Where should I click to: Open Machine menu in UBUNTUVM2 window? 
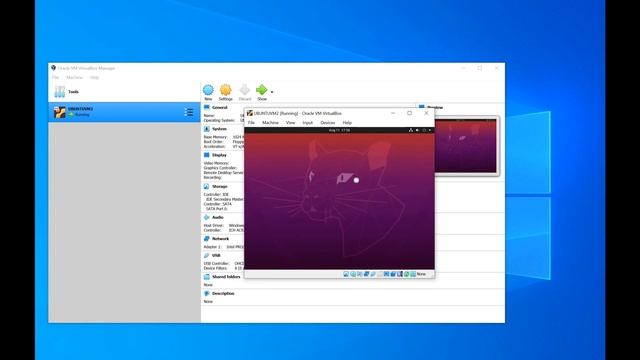(270, 122)
